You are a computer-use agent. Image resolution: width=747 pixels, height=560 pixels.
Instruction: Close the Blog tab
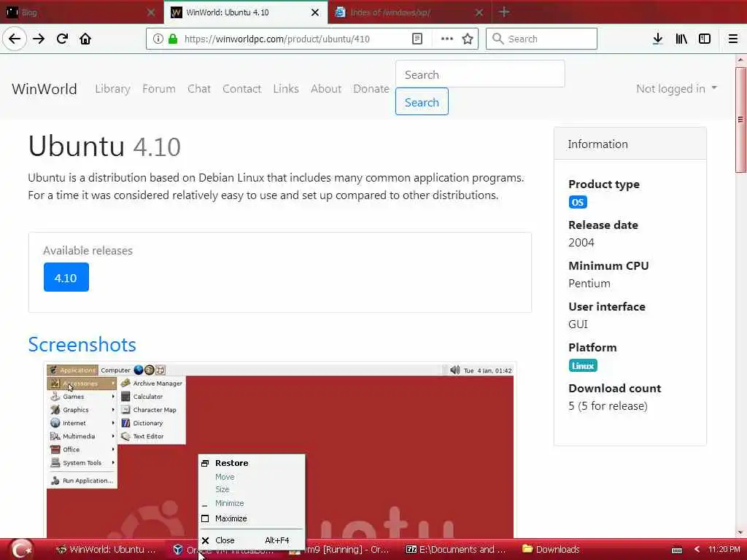tap(151, 12)
